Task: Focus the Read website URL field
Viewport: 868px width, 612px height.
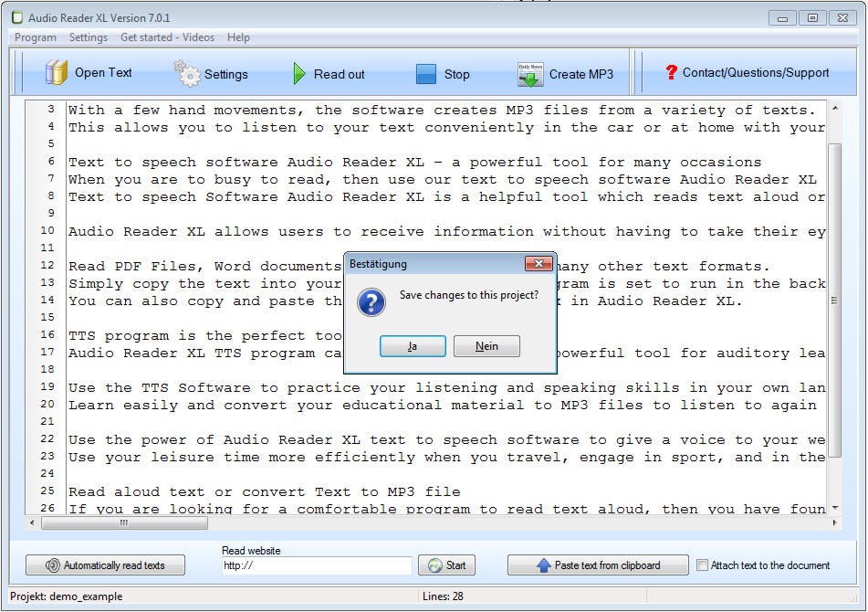Action: point(316,565)
